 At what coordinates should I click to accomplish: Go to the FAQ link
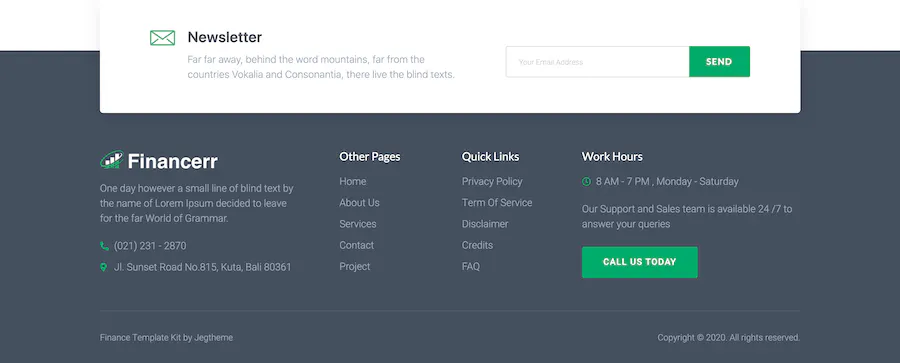point(471,267)
